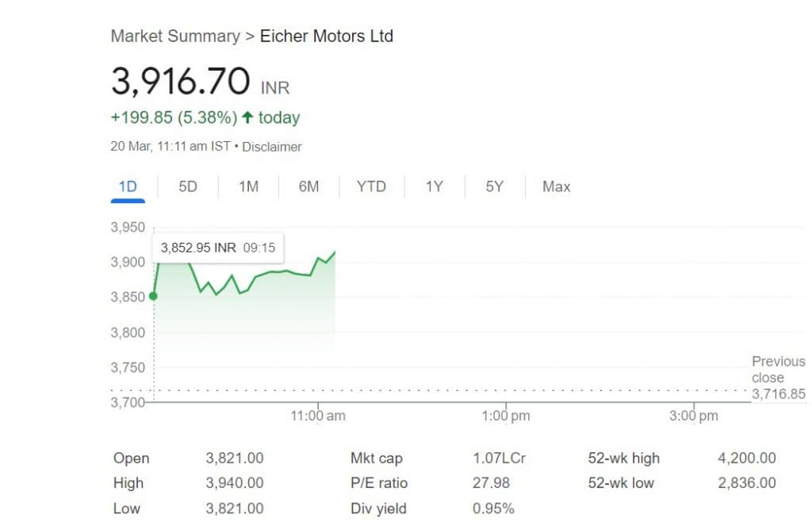Click the tooltip showing 3,852.95 INR
The height and width of the screenshot is (526, 812).
(217, 248)
